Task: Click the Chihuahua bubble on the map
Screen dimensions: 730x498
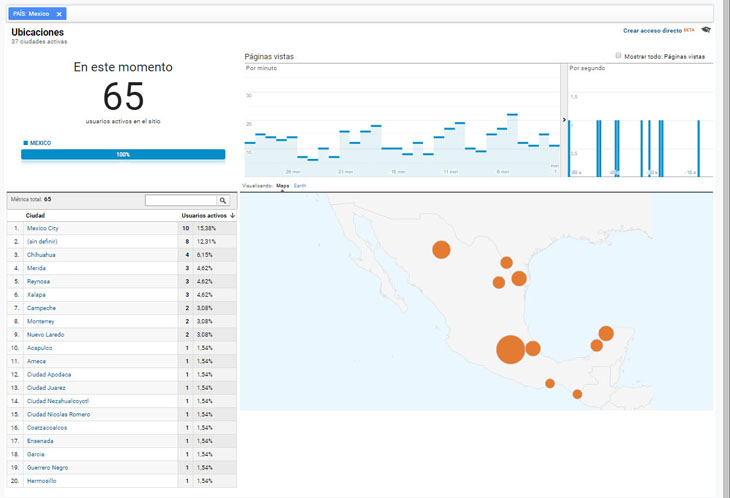Action: point(441,250)
